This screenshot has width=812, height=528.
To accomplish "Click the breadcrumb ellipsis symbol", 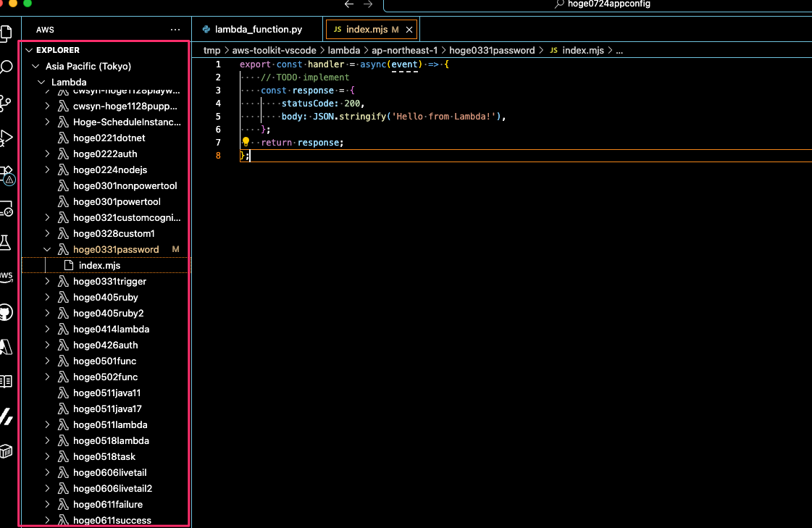I will point(619,51).
